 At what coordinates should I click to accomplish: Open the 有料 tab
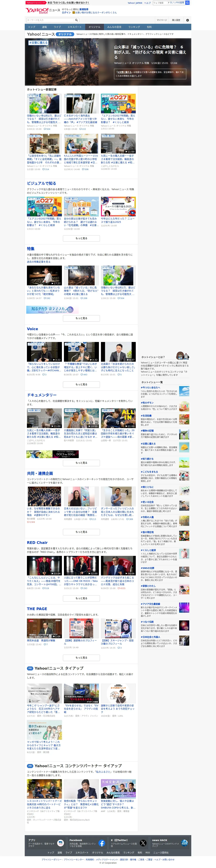pyautogui.click(x=149, y=27)
